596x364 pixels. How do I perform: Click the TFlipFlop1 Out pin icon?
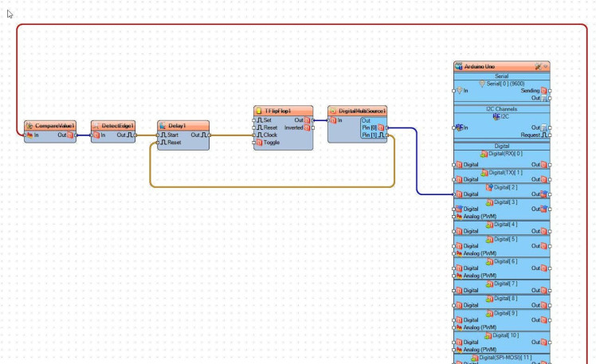click(x=307, y=120)
